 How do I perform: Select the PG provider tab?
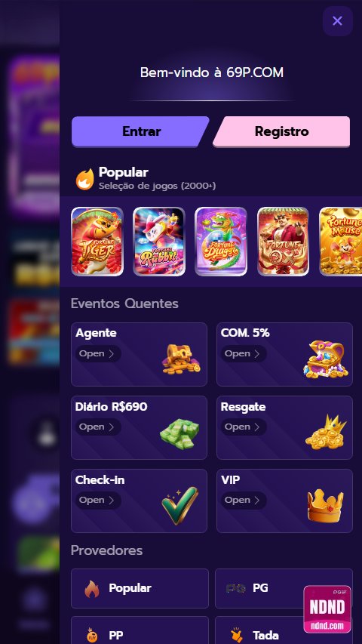tap(284, 588)
